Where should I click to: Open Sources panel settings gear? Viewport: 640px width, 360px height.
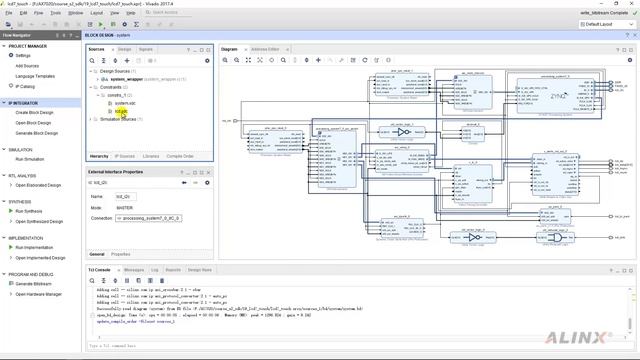point(207,61)
